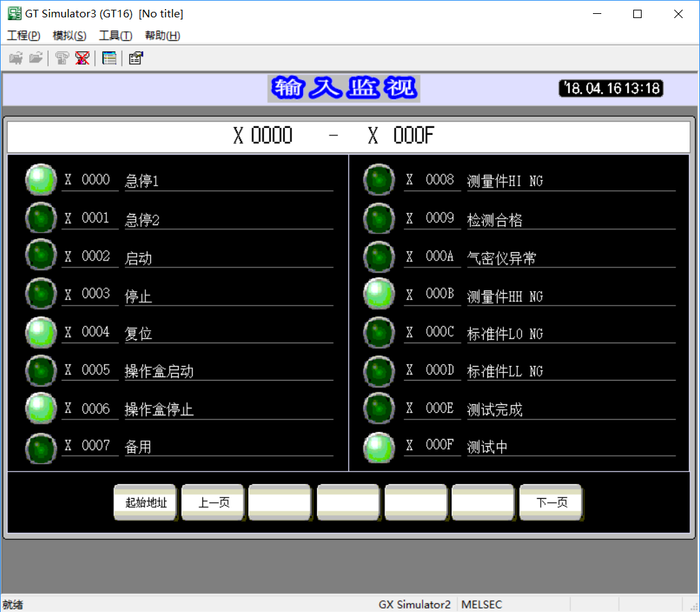
Task: Click the GT Simulator3 title bar app icon
Action: [14, 14]
